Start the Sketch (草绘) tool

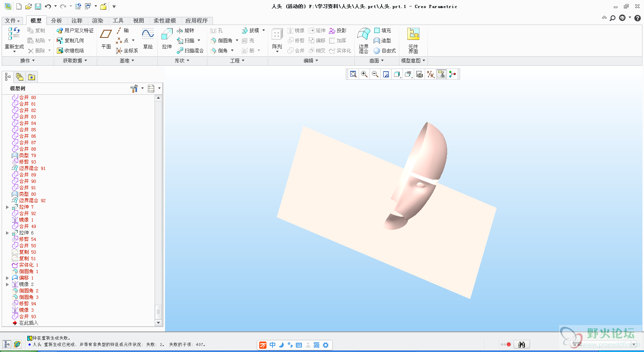[x=148, y=39]
